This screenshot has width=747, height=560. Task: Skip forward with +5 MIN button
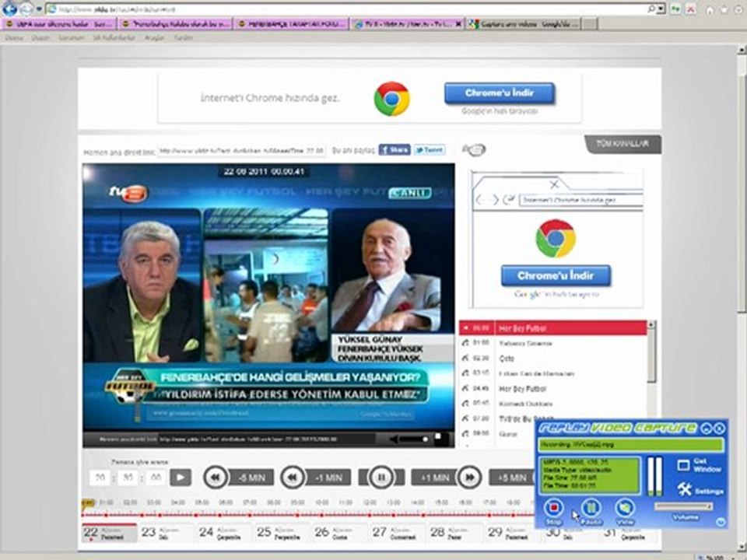pos(513,478)
